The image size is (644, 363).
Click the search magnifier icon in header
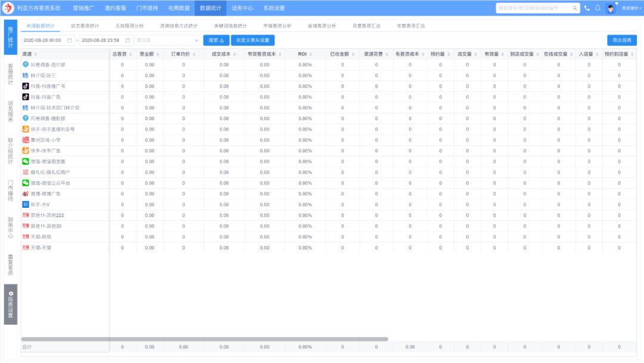point(575,8)
